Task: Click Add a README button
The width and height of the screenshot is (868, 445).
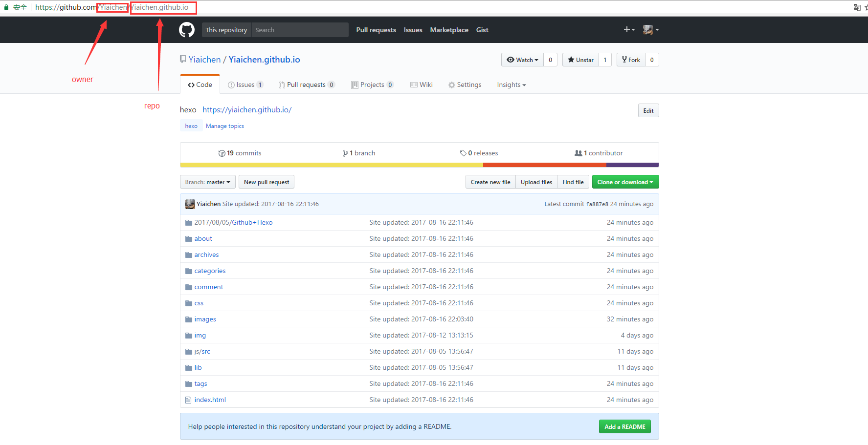Action: 625,427
